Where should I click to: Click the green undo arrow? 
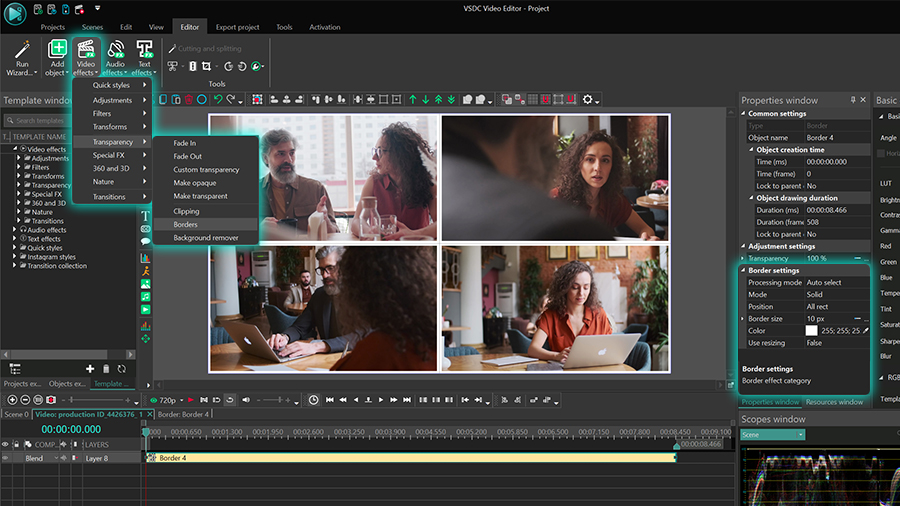click(x=218, y=99)
